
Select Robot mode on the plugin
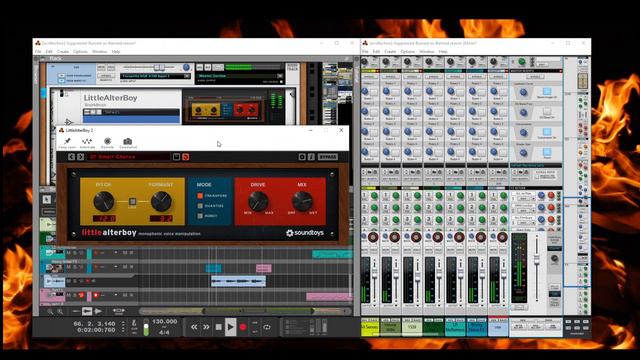200,216
